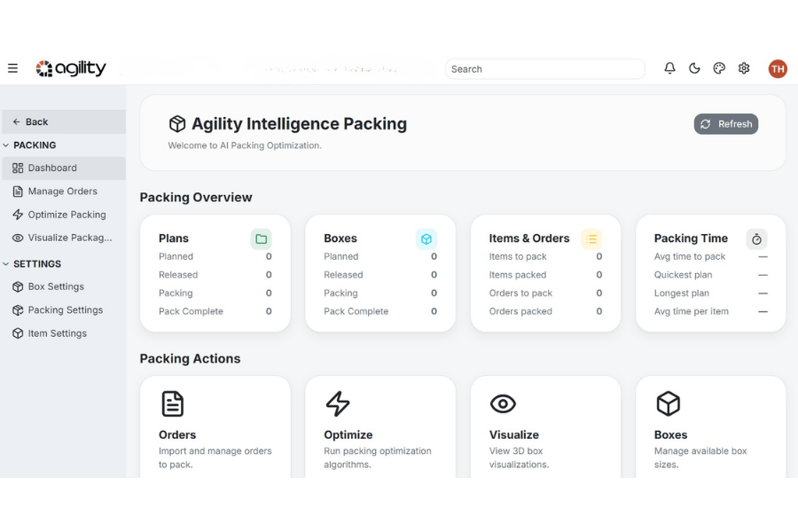The width and height of the screenshot is (798, 532).
Task: Open Box Settings in sidebar
Action: [x=64, y=286]
